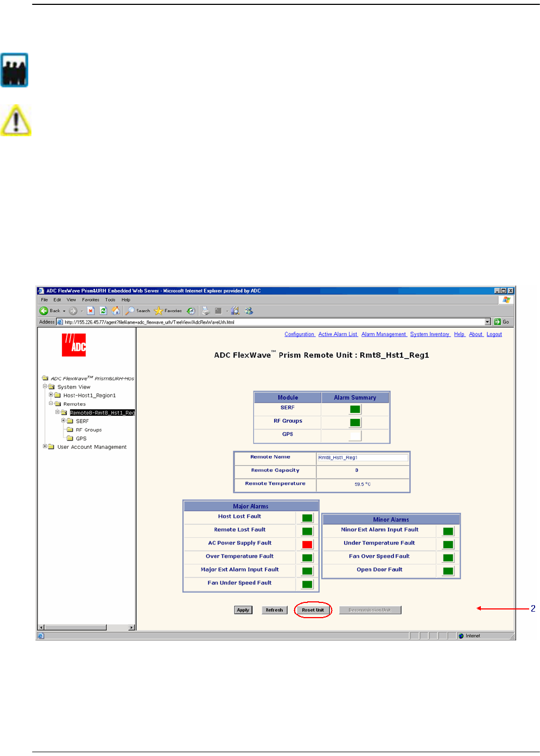Click the Logout link
This screenshot has height=756, width=540.
pos(494,334)
